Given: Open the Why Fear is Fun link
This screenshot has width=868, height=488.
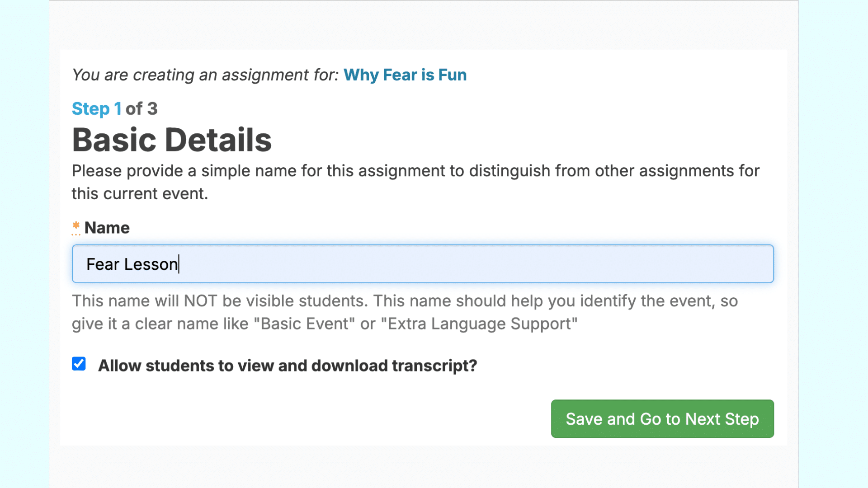Looking at the screenshot, I should pos(405,75).
